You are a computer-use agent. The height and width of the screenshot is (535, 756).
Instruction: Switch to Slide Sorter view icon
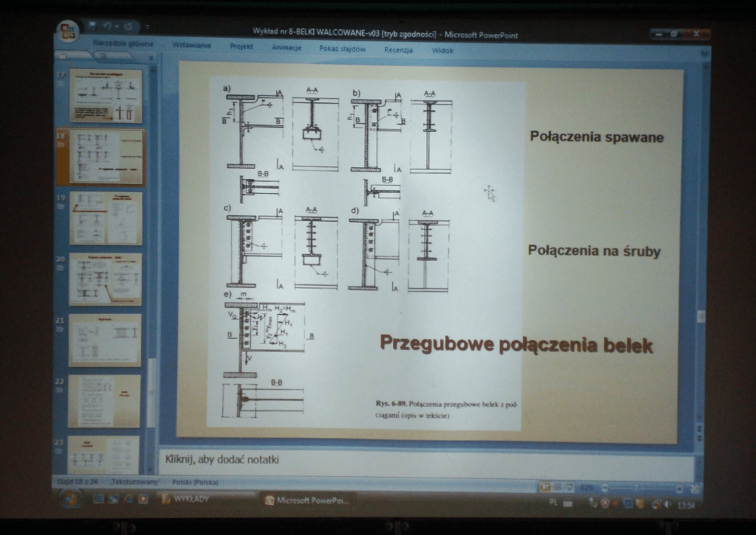[557, 487]
